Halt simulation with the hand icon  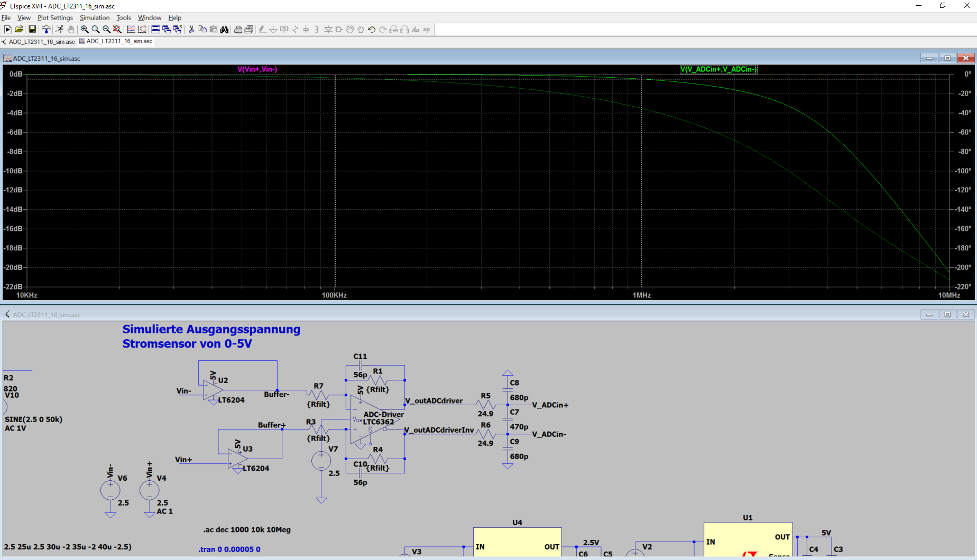(x=71, y=30)
